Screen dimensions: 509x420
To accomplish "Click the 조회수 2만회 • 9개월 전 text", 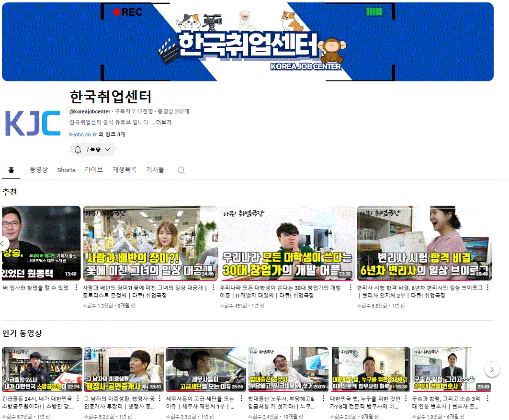I will pyautogui.click(x=354, y=417).
